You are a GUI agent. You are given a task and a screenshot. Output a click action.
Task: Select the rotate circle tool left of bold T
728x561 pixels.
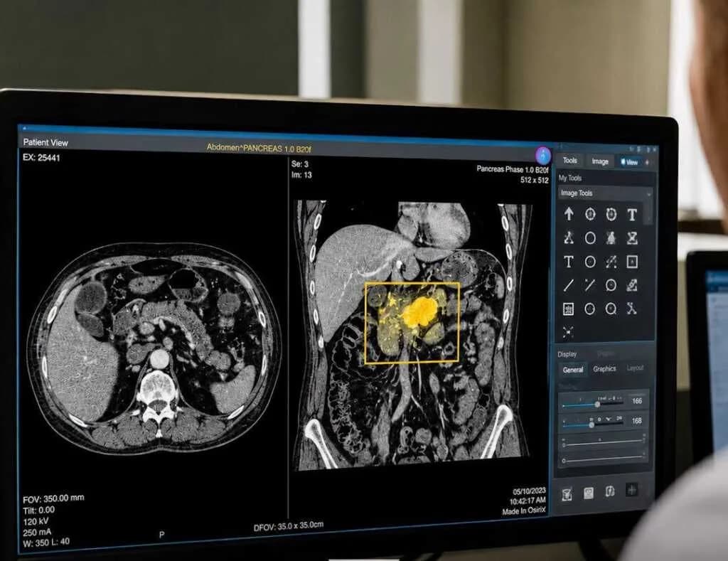click(611, 214)
